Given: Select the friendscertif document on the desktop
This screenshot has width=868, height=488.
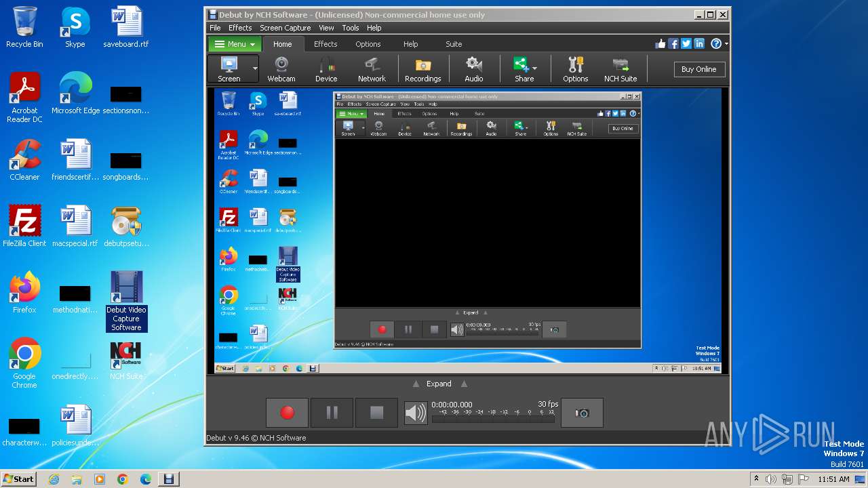Looking at the screenshot, I should [75, 160].
